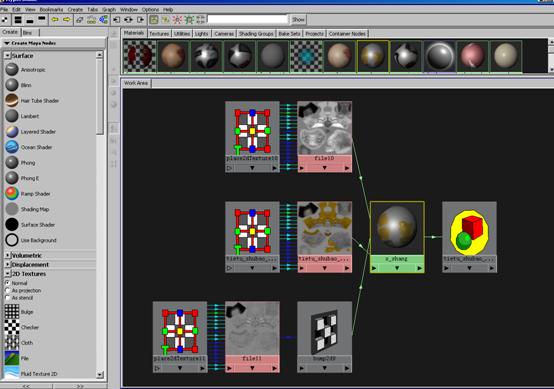Show input connections toolbar icon
This screenshot has height=389, width=554.
click(x=117, y=20)
